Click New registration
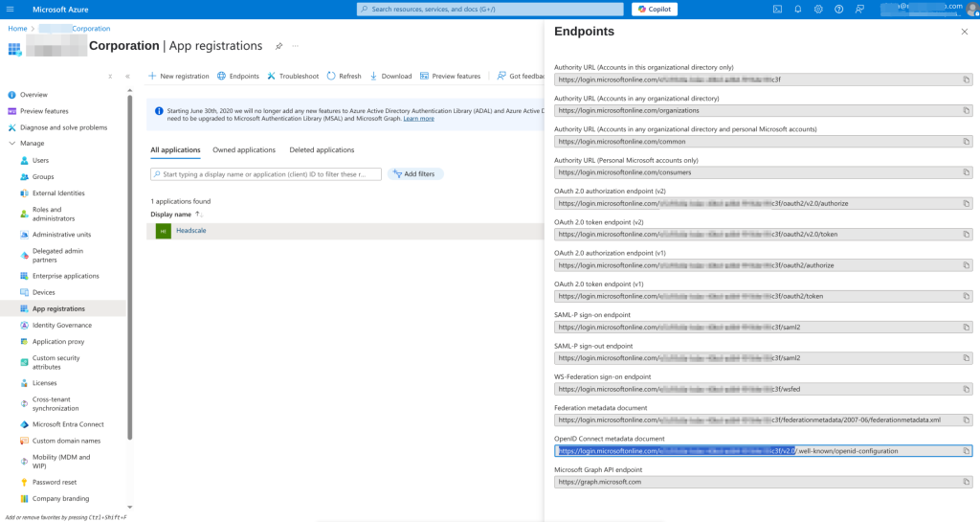Image resolution: width=980 pixels, height=522 pixels. tap(179, 77)
